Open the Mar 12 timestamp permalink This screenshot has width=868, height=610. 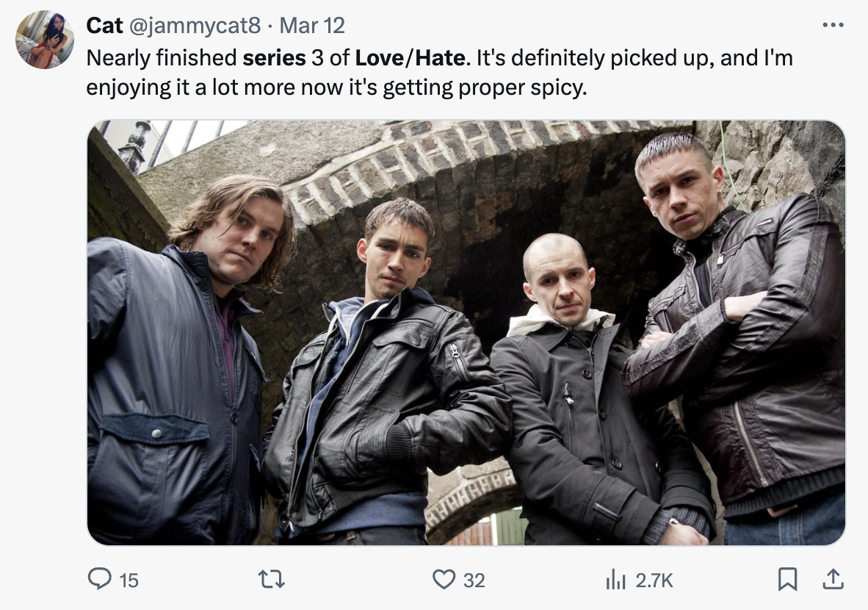pyautogui.click(x=311, y=26)
